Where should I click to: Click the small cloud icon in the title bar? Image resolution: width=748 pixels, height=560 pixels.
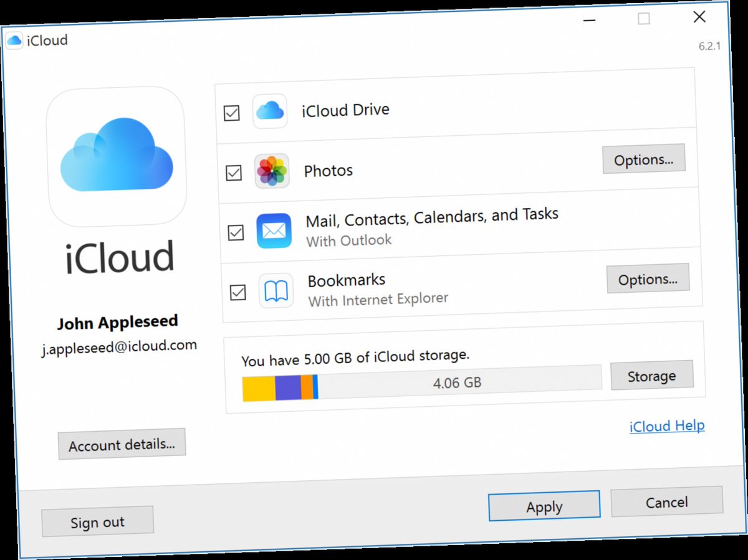click(x=14, y=39)
